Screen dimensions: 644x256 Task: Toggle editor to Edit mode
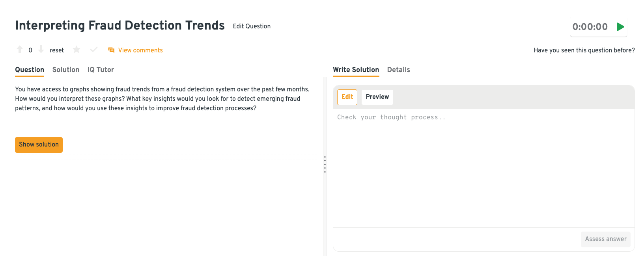click(347, 97)
